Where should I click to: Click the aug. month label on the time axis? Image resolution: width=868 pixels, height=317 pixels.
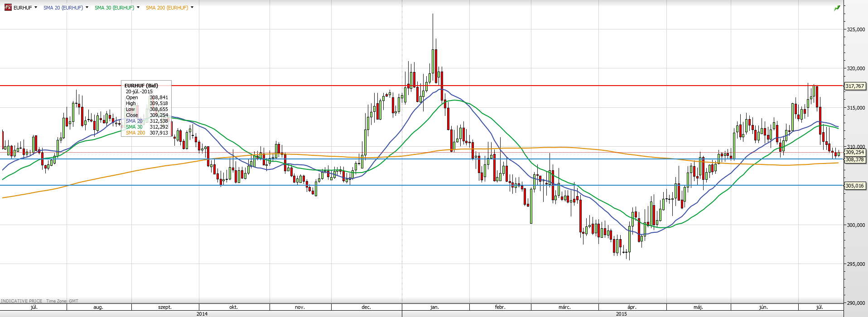click(98, 307)
